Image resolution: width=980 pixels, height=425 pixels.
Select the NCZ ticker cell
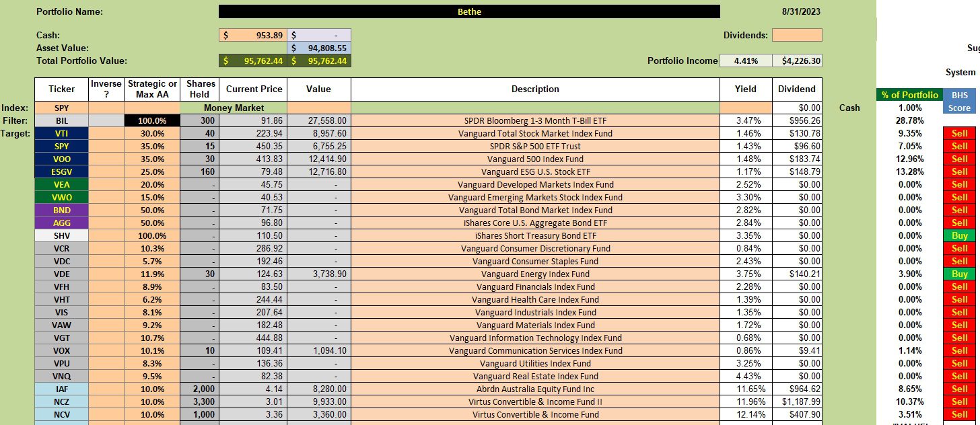[x=62, y=401]
